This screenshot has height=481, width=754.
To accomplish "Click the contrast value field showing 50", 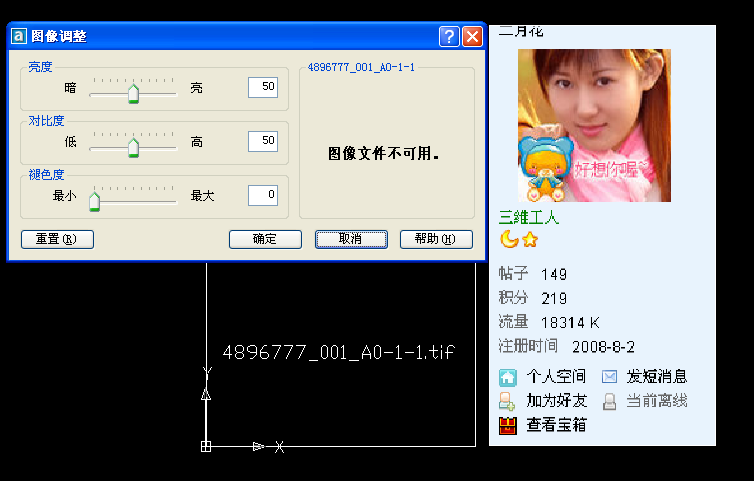I will point(263,141).
